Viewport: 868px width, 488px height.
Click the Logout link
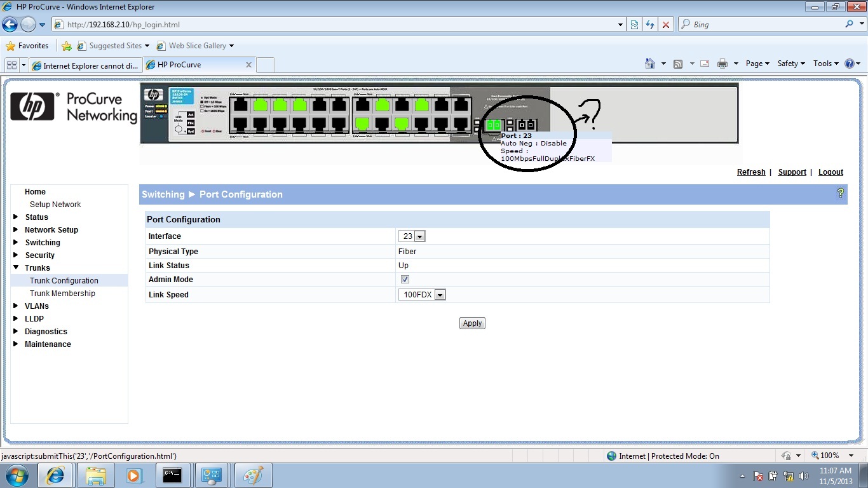coord(831,172)
